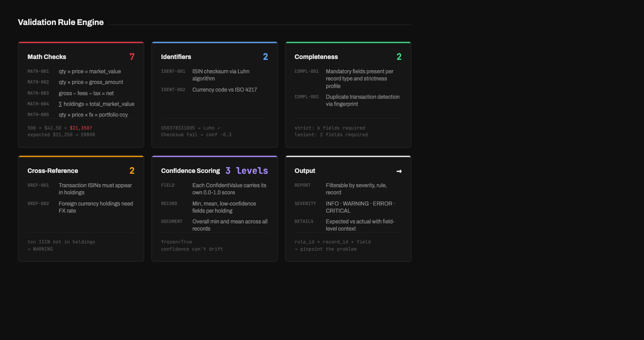Click the arrow icon in the Output card header
644x340 pixels.
pos(399,171)
